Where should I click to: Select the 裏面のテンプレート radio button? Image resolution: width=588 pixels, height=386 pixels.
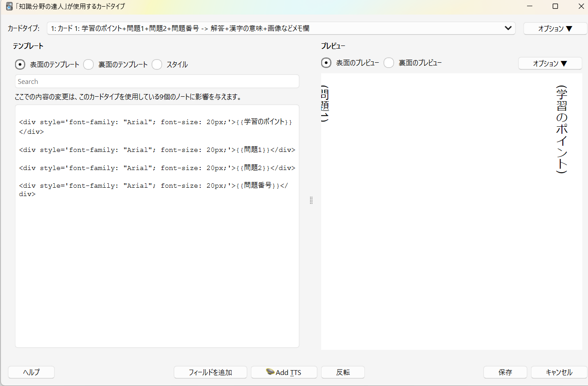coord(88,64)
